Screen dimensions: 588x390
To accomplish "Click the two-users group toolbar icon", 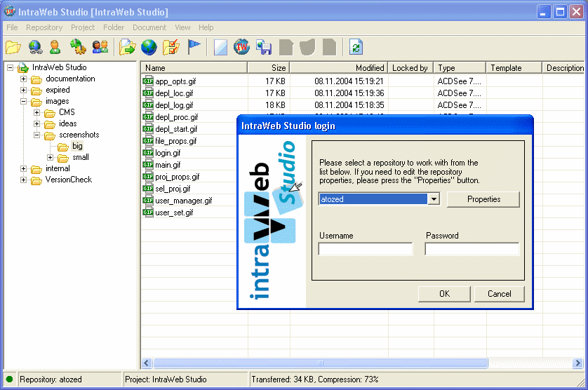I will coord(100,47).
